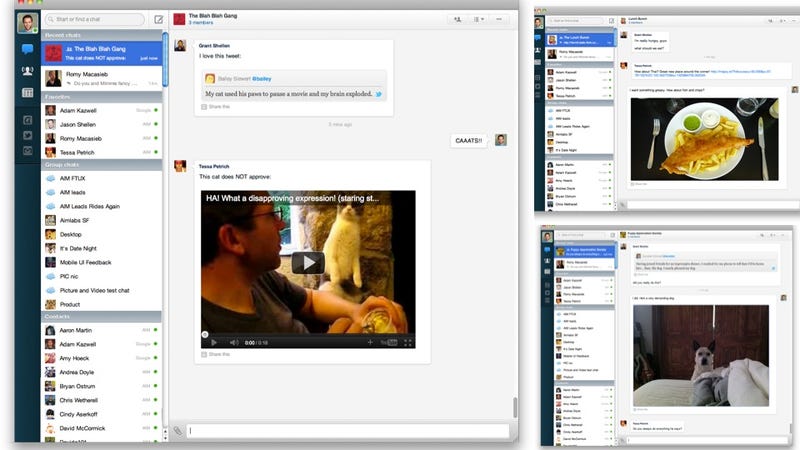Open Romy Macasieb recent chat
The image size is (800, 450).
pyautogui.click(x=102, y=78)
